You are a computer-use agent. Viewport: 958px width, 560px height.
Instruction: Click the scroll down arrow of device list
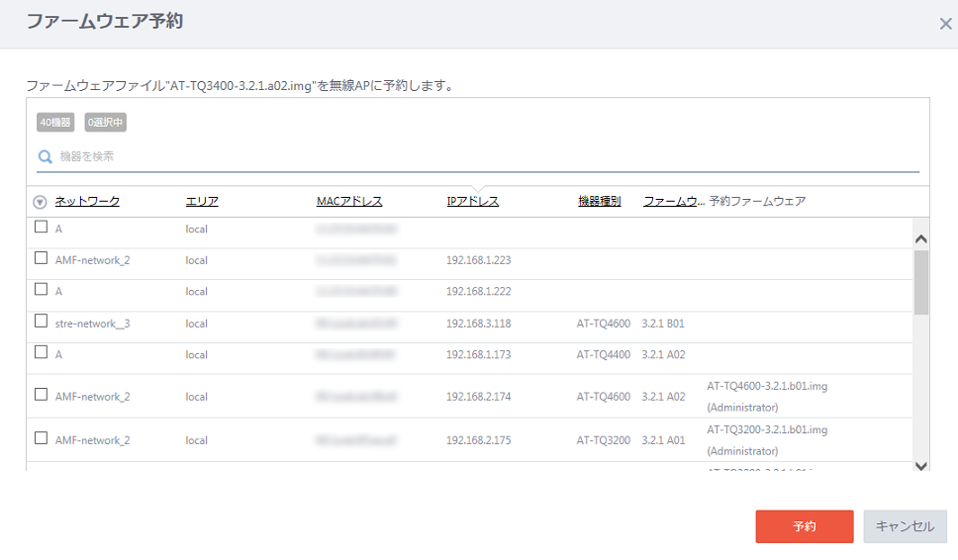pos(921,466)
